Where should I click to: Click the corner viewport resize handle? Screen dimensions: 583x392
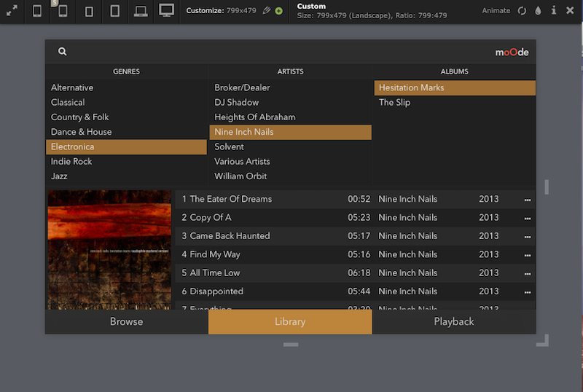tap(542, 340)
